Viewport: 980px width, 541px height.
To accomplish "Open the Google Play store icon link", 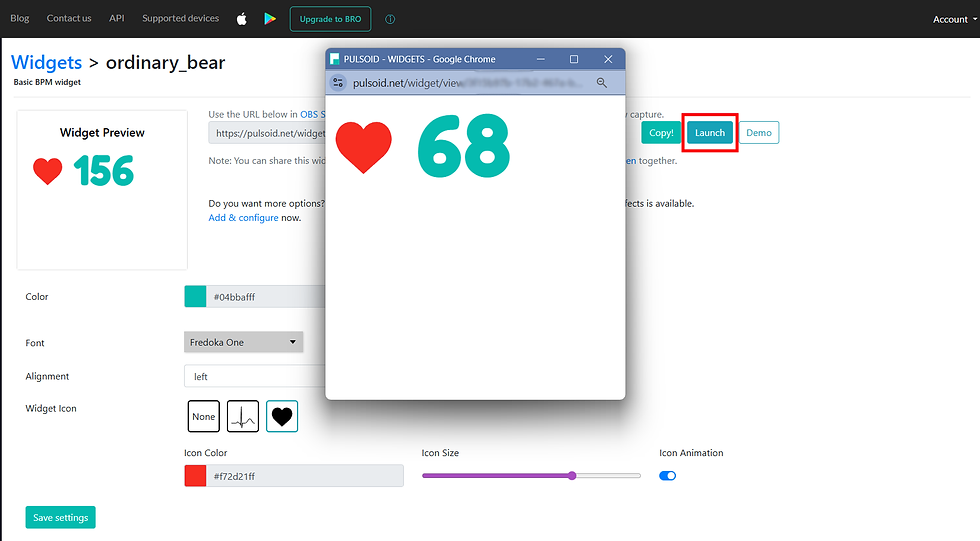I will coord(270,19).
